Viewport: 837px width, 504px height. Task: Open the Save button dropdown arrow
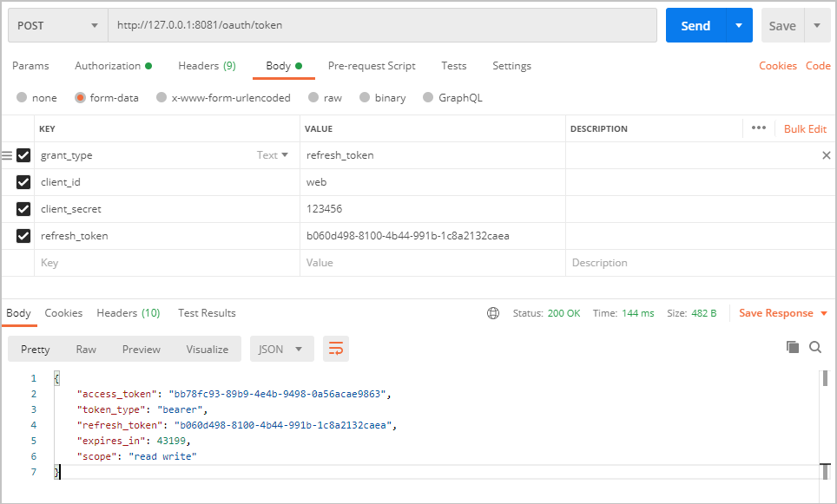[x=817, y=25]
